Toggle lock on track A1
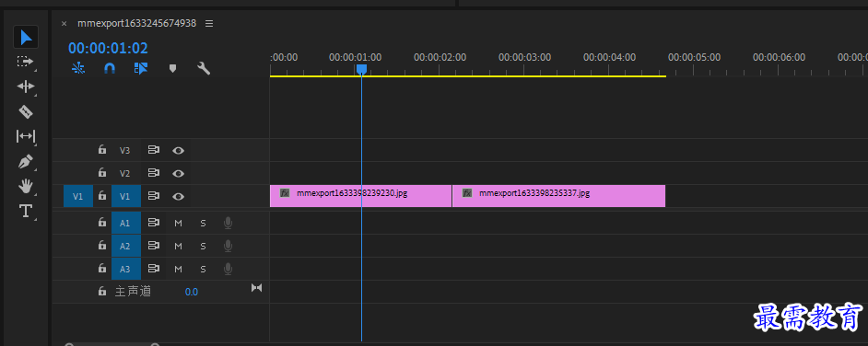The height and width of the screenshot is (346, 868). [102, 222]
